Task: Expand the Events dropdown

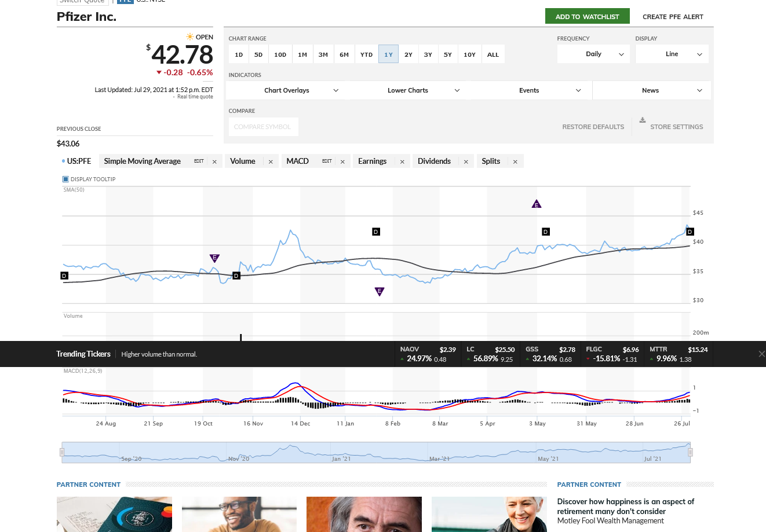Action: click(x=529, y=90)
